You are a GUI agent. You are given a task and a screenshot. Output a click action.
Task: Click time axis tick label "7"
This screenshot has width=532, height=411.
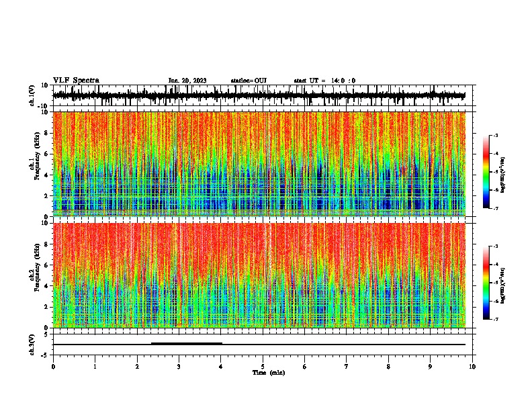coord(347,367)
